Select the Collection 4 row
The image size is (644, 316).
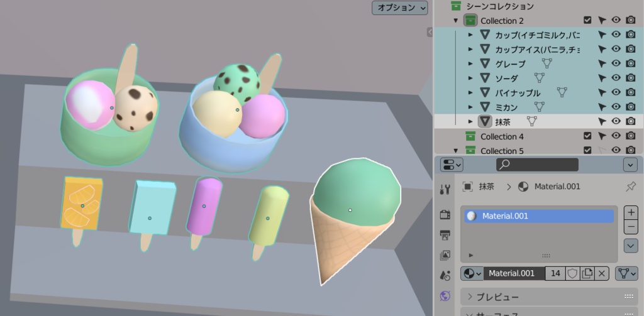(x=501, y=136)
